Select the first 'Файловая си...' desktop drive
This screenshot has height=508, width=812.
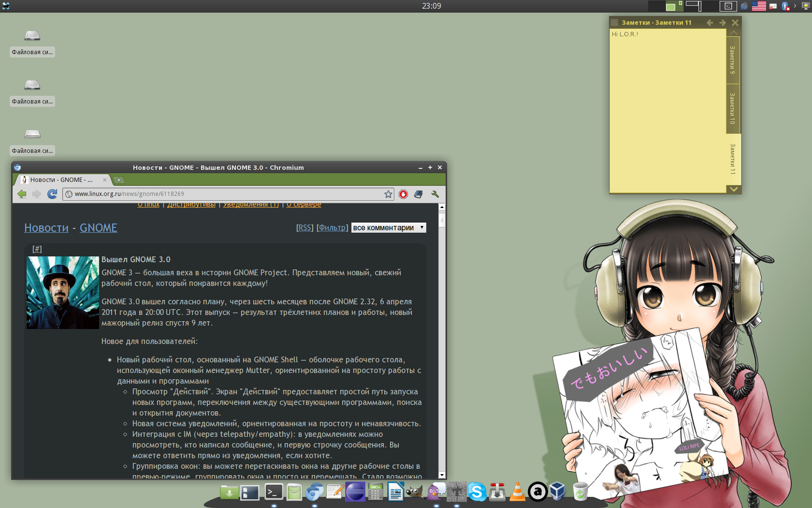pyautogui.click(x=32, y=43)
